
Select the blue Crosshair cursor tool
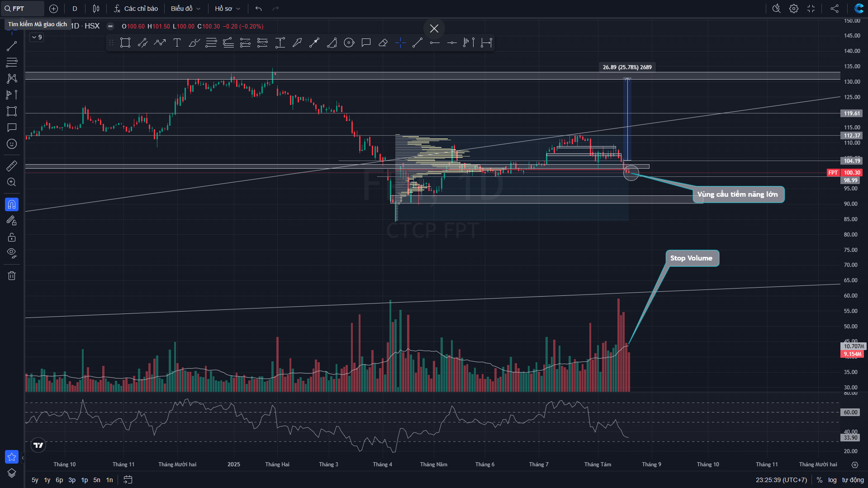[x=400, y=43]
